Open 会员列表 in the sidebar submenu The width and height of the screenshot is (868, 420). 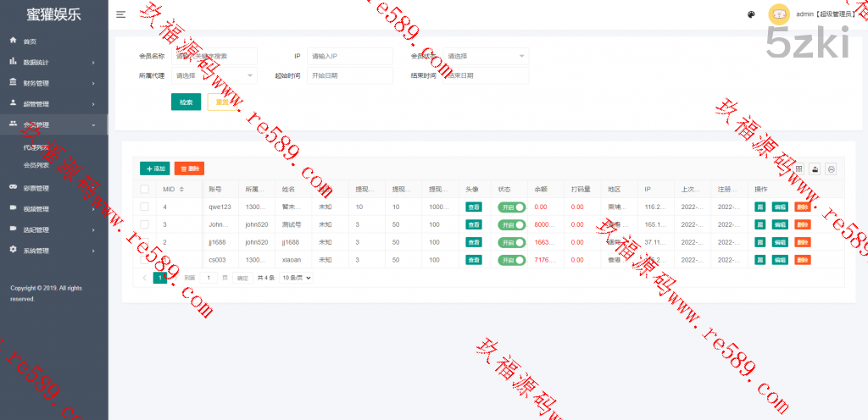(36, 165)
